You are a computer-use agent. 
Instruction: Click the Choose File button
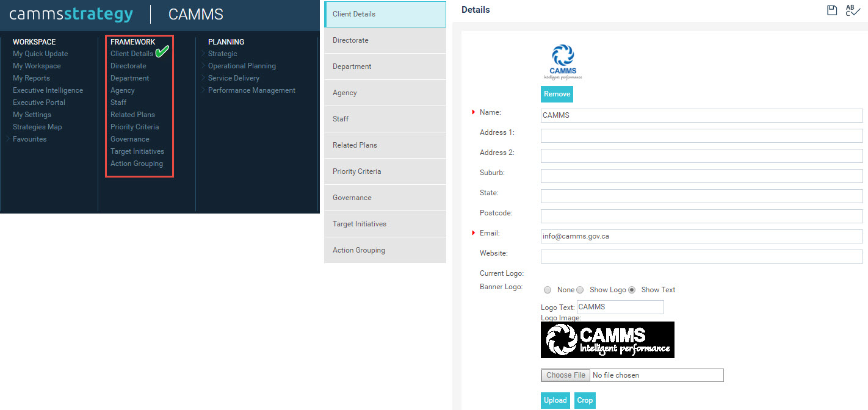[566, 375]
